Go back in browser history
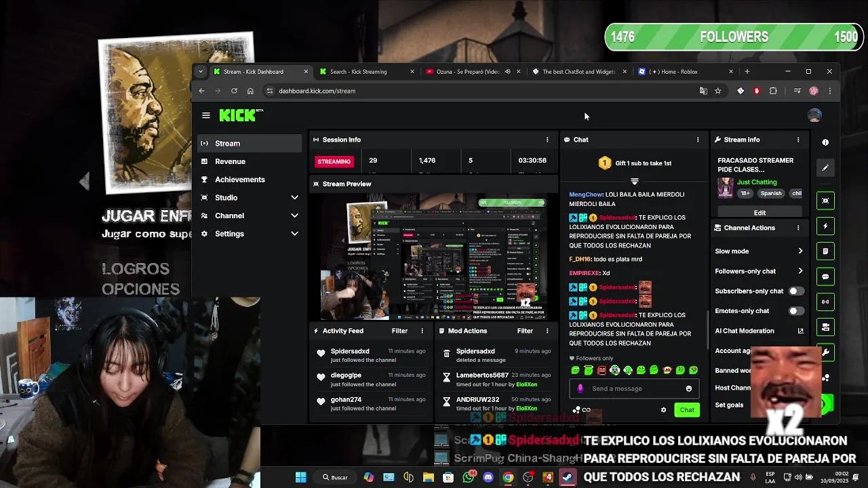 coord(201,91)
